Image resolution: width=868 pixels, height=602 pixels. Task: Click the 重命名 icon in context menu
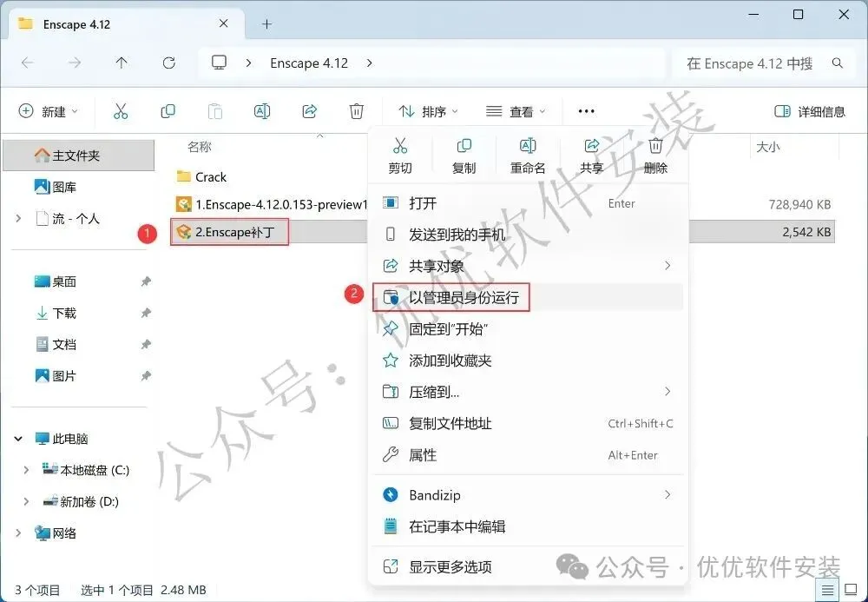click(528, 146)
